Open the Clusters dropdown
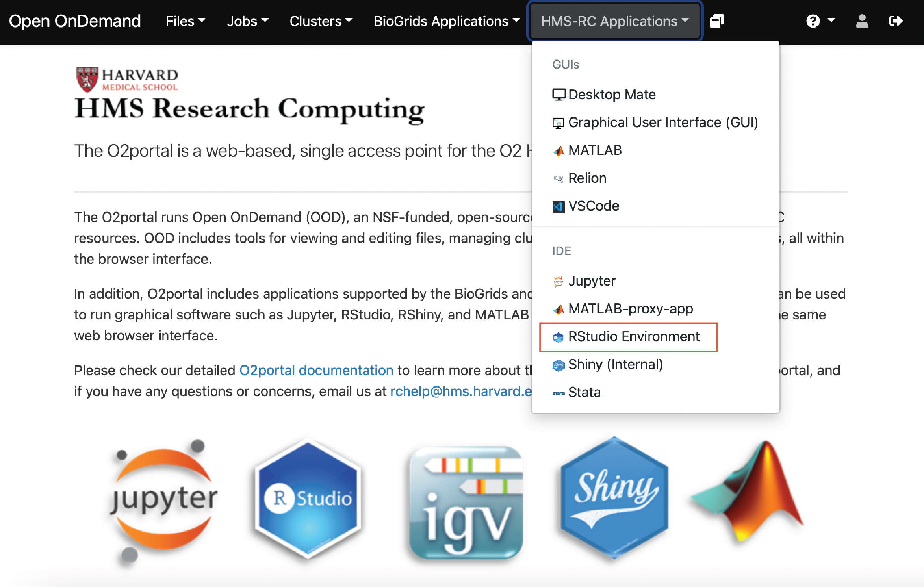The width and height of the screenshot is (924, 587). pyautogui.click(x=321, y=21)
